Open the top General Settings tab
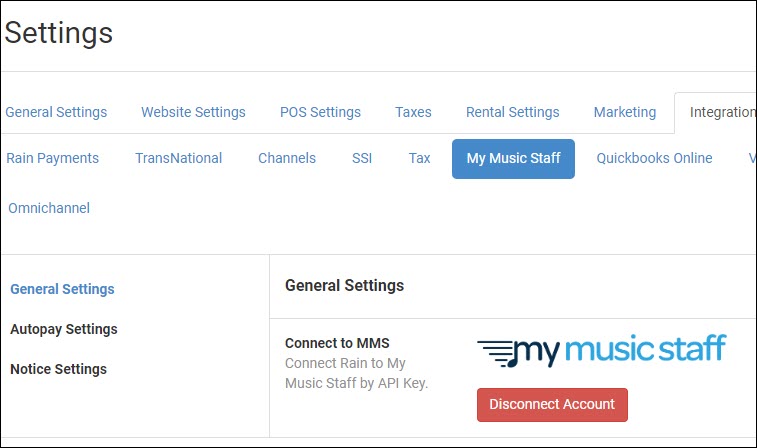757x448 pixels. click(x=56, y=112)
